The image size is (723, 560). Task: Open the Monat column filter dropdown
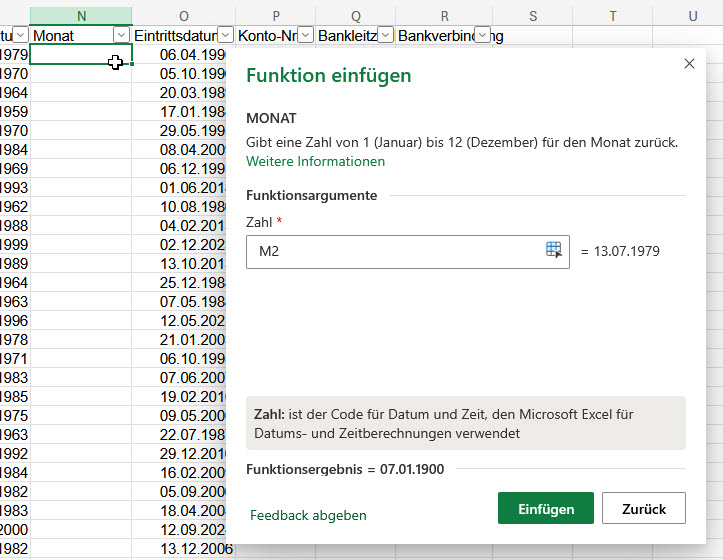click(x=121, y=35)
